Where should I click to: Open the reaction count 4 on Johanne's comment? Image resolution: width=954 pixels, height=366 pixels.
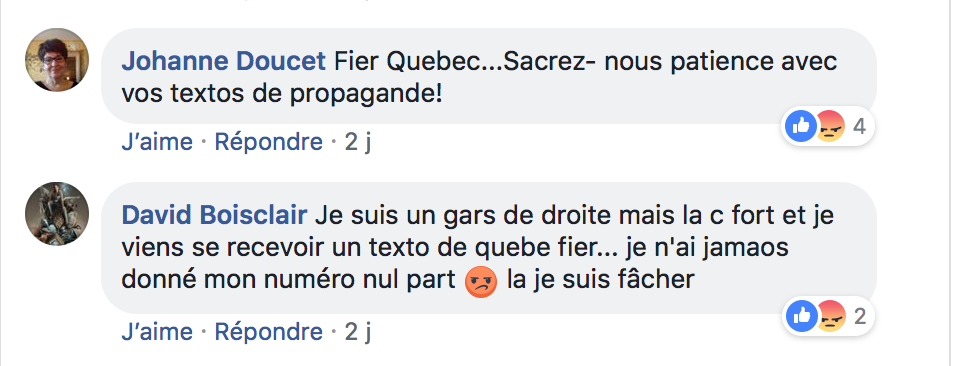coord(859,126)
